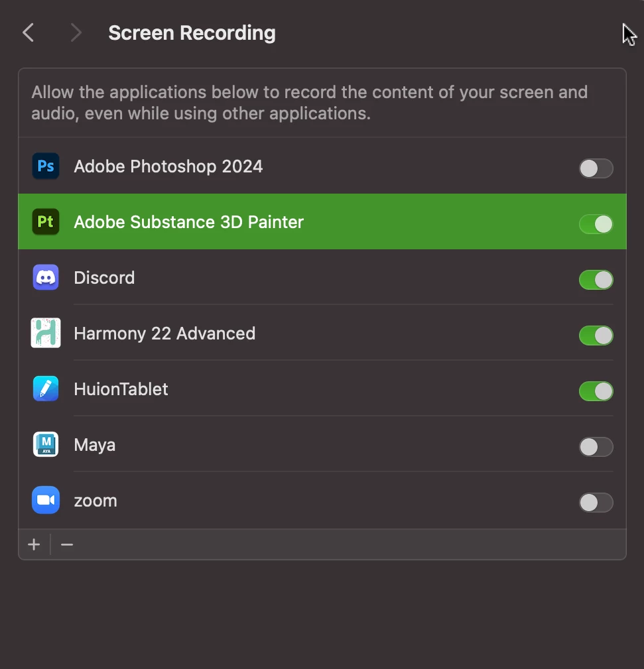Click the Discord app icon
The width and height of the screenshot is (644, 669).
pos(46,277)
